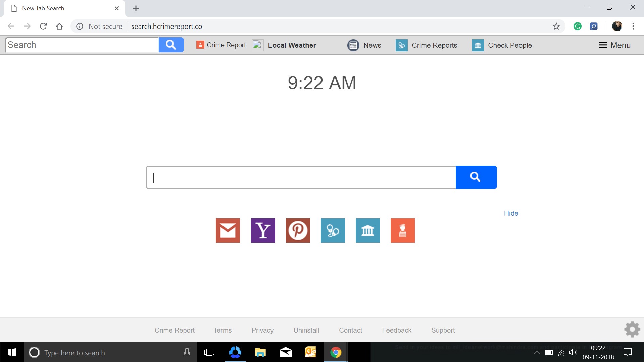Screen dimensions: 644x362
Task: Visit the Privacy page
Action: [262, 330]
